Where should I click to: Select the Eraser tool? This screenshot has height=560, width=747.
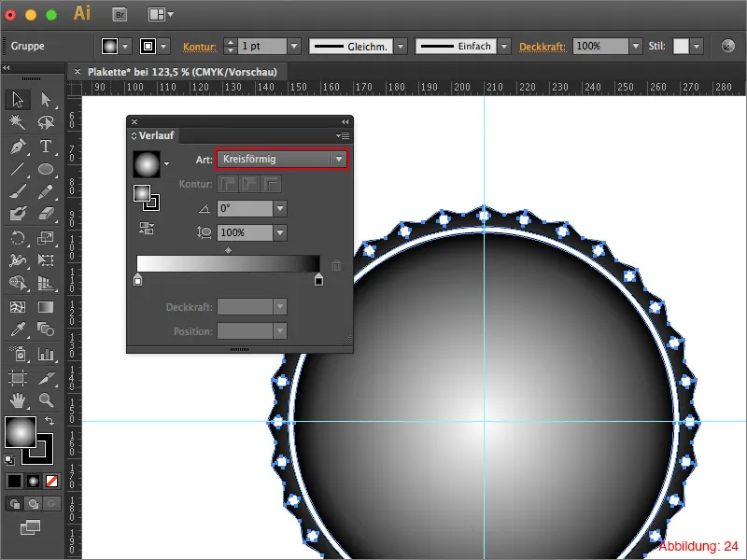46,214
